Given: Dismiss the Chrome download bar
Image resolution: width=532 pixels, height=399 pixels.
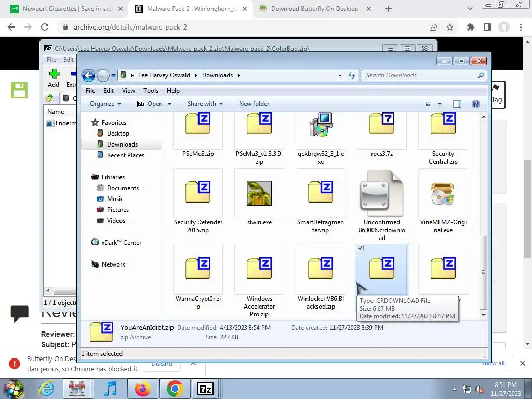Looking at the screenshot, I should coord(523,363).
